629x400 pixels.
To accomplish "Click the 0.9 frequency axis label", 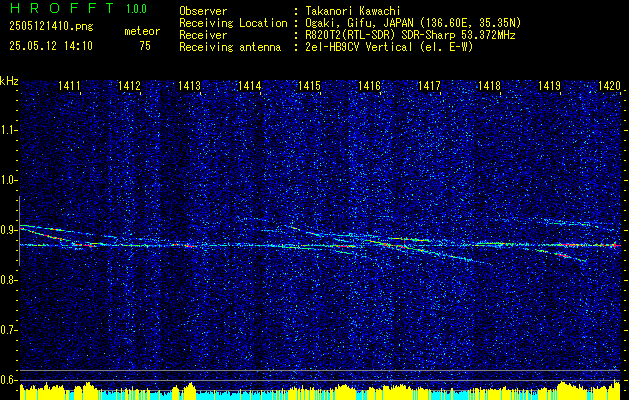I will (8, 230).
